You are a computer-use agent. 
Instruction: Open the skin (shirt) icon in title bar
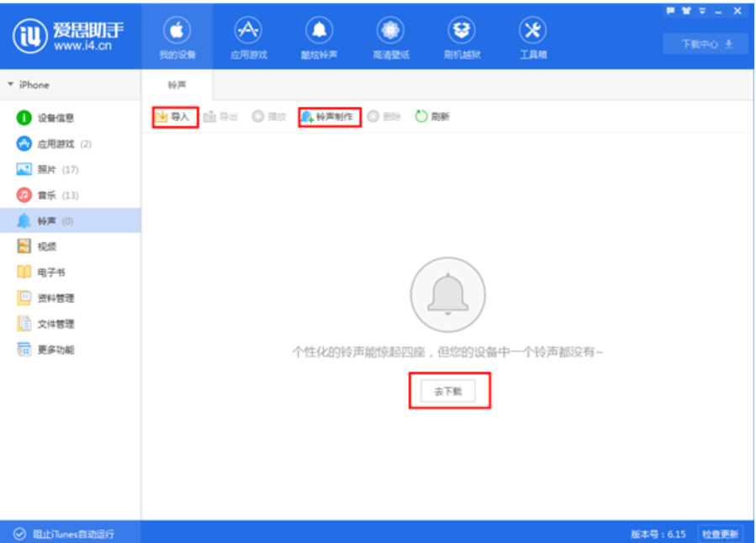pos(685,11)
